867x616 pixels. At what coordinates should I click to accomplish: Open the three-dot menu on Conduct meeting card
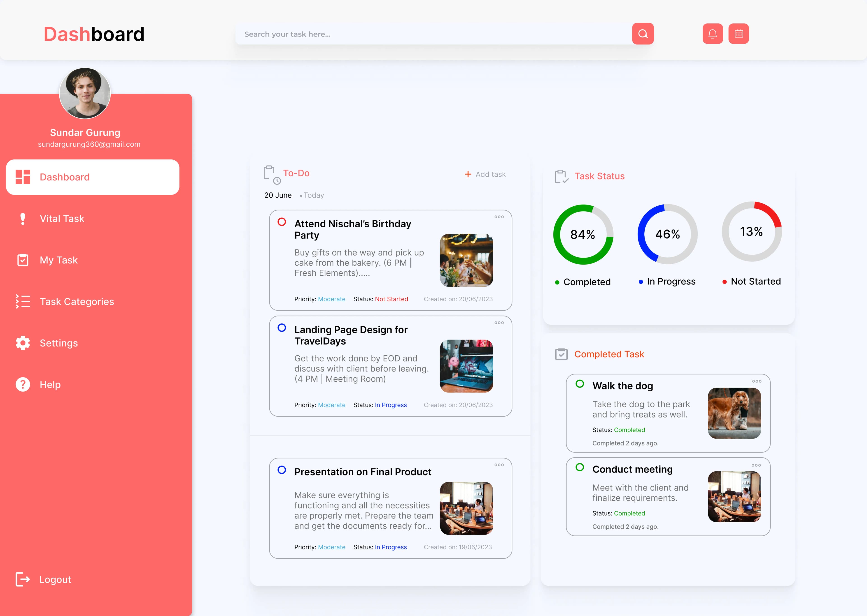(x=757, y=465)
